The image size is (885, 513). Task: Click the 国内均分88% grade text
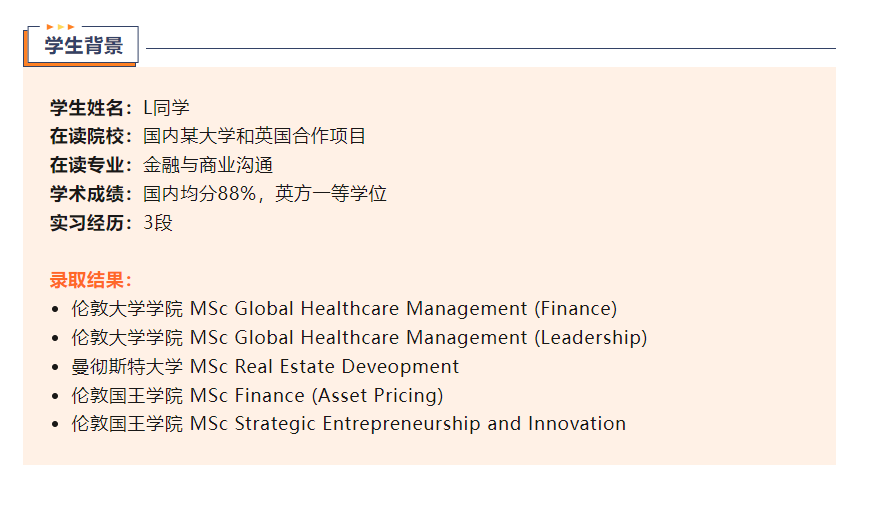coord(200,194)
